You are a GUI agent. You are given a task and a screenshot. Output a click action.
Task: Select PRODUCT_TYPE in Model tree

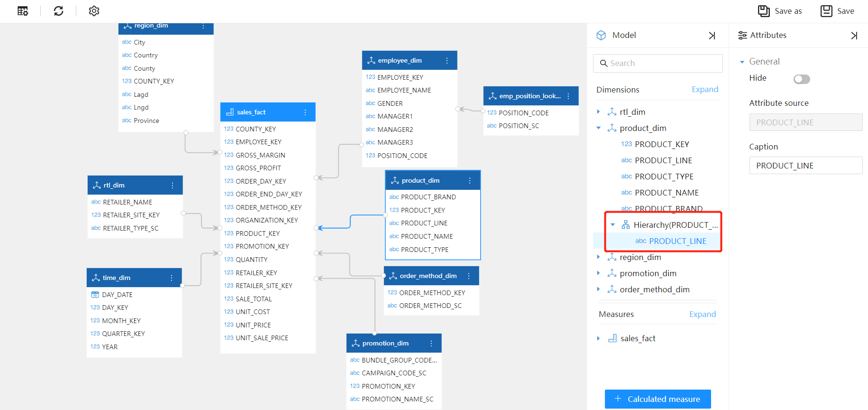pos(664,177)
